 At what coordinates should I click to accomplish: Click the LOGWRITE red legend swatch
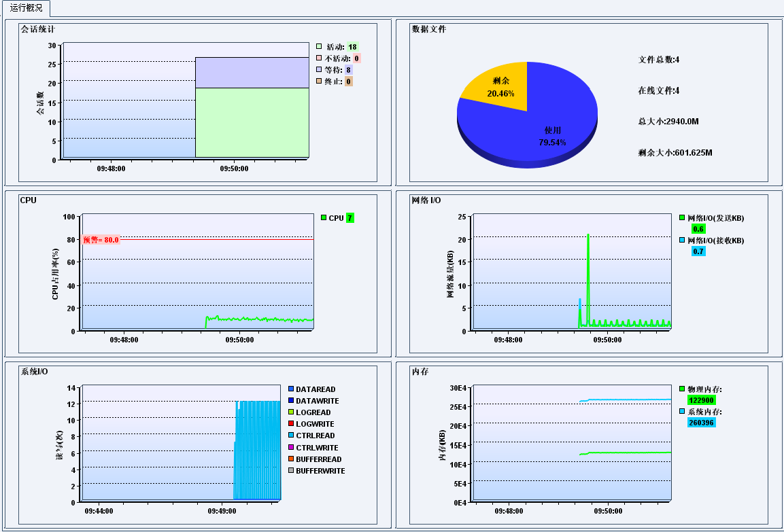click(291, 424)
